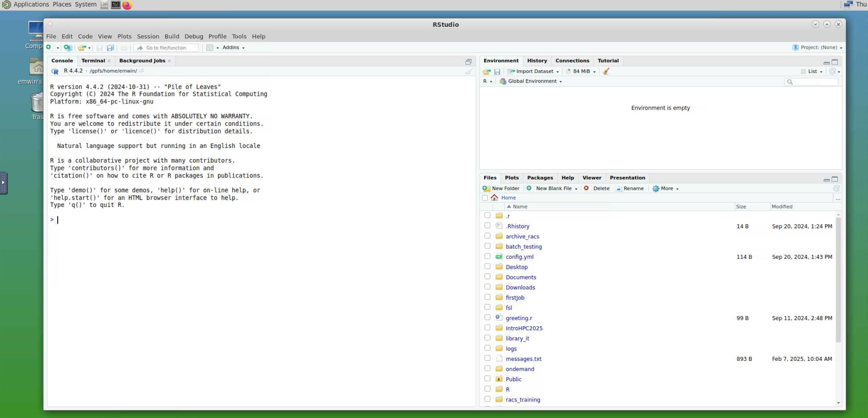Switch to the Terminal tab

(93, 61)
